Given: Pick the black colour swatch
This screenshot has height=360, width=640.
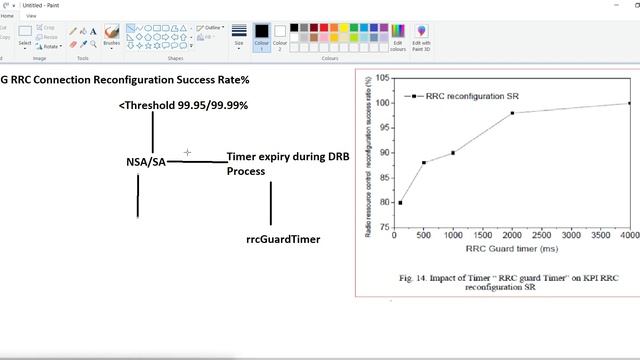Looking at the screenshot, I should [x=294, y=28].
